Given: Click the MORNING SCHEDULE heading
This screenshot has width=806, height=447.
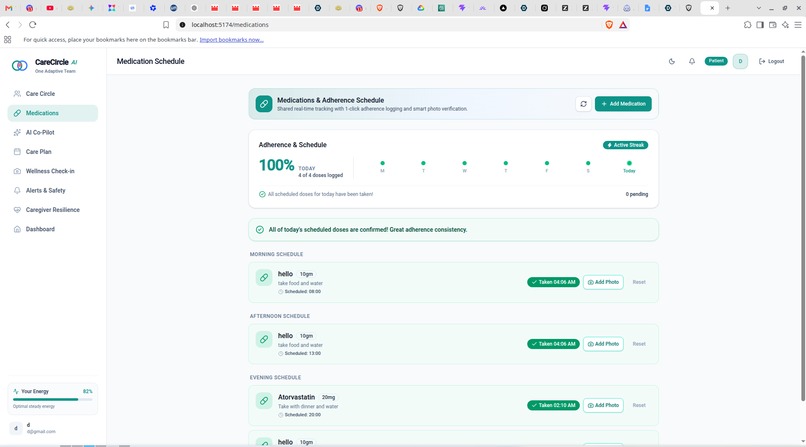Looking at the screenshot, I should click(x=277, y=254).
